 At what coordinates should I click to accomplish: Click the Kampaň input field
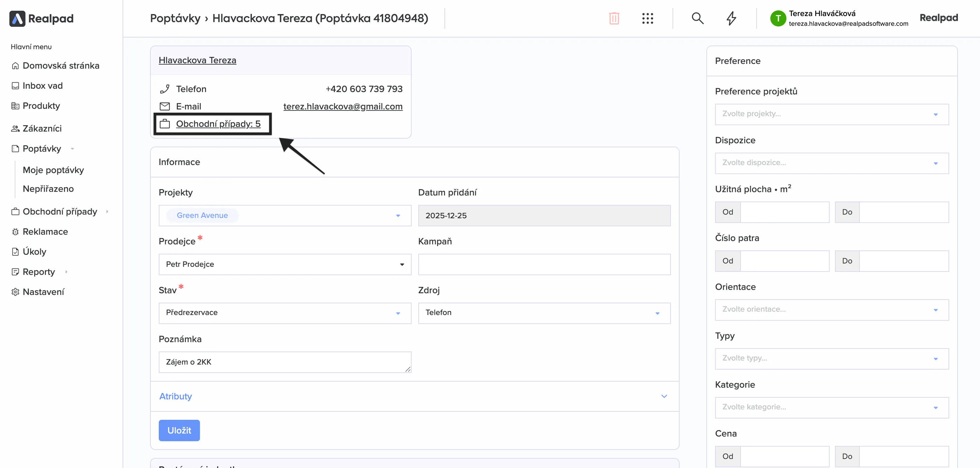tap(544, 264)
